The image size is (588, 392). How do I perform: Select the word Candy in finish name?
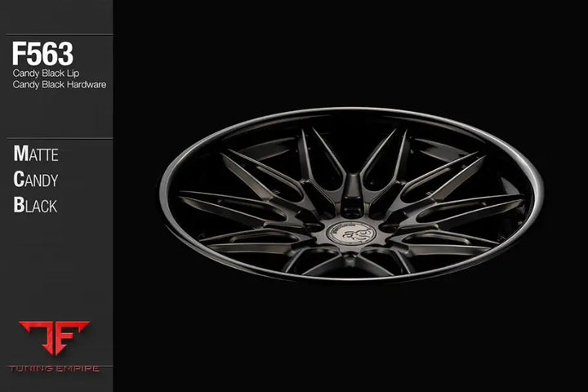click(35, 180)
